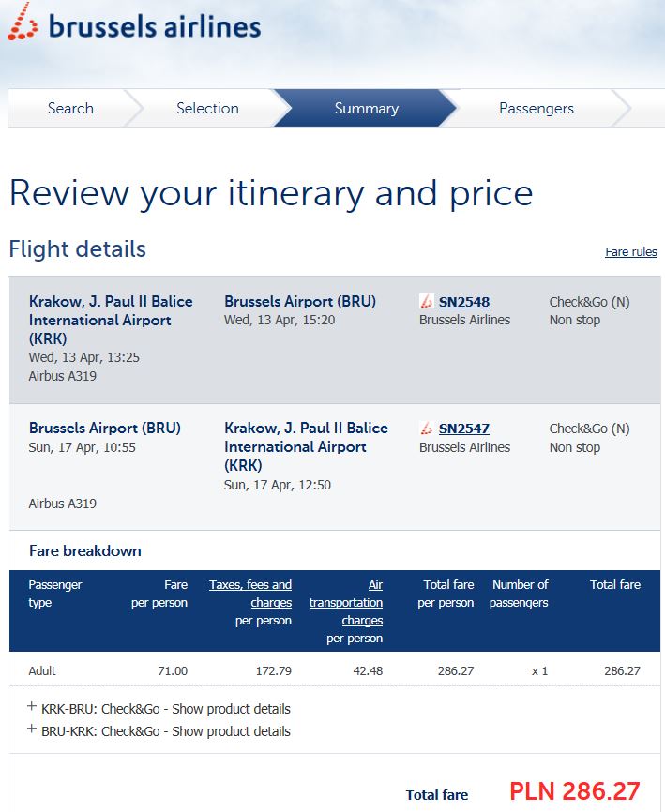Click the airline icon beside SN2547
665x812 pixels.
tap(426, 429)
